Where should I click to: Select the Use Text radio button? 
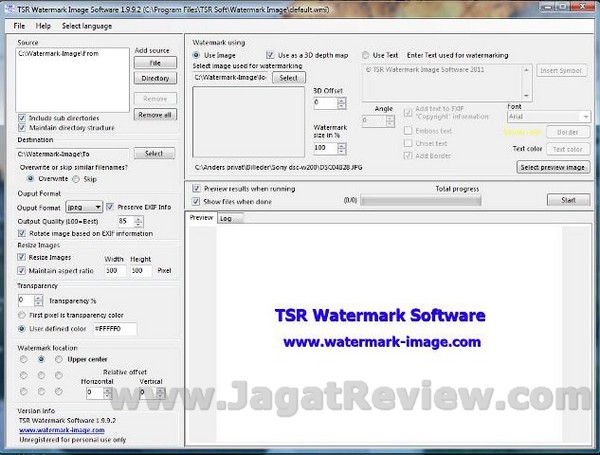(366, 55)
